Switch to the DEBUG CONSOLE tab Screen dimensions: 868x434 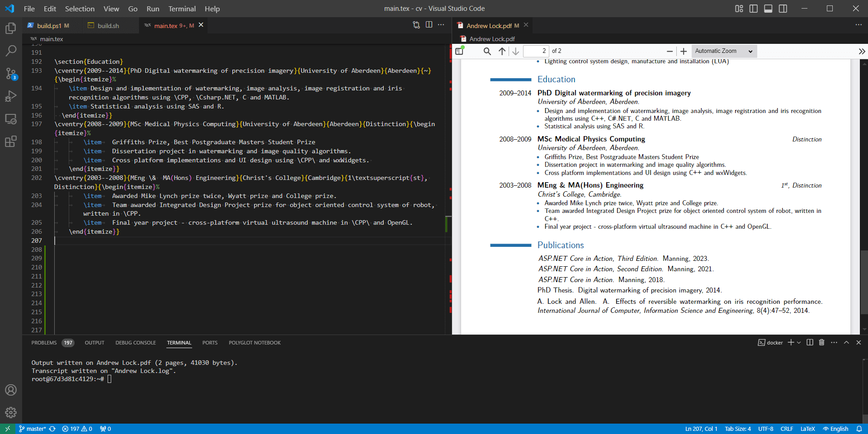(136, 343)
